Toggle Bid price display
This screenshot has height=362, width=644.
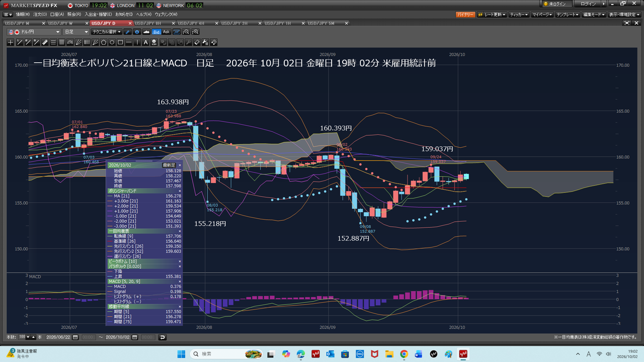coord(156,32)
